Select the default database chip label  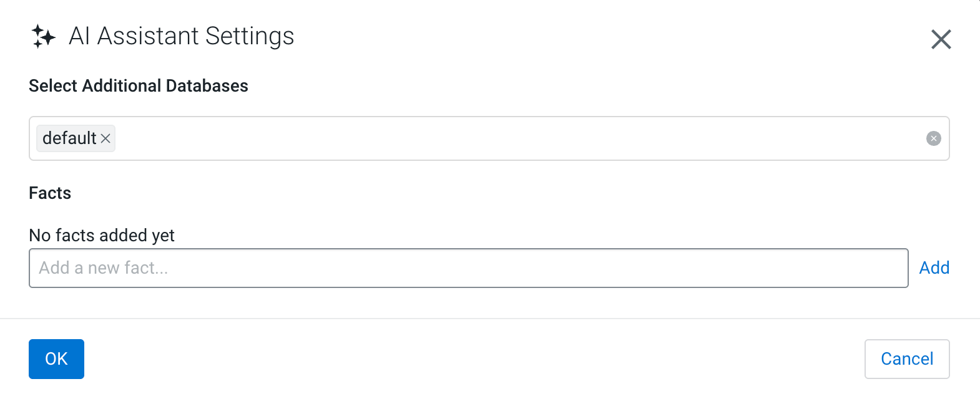(x=69, y=138)
